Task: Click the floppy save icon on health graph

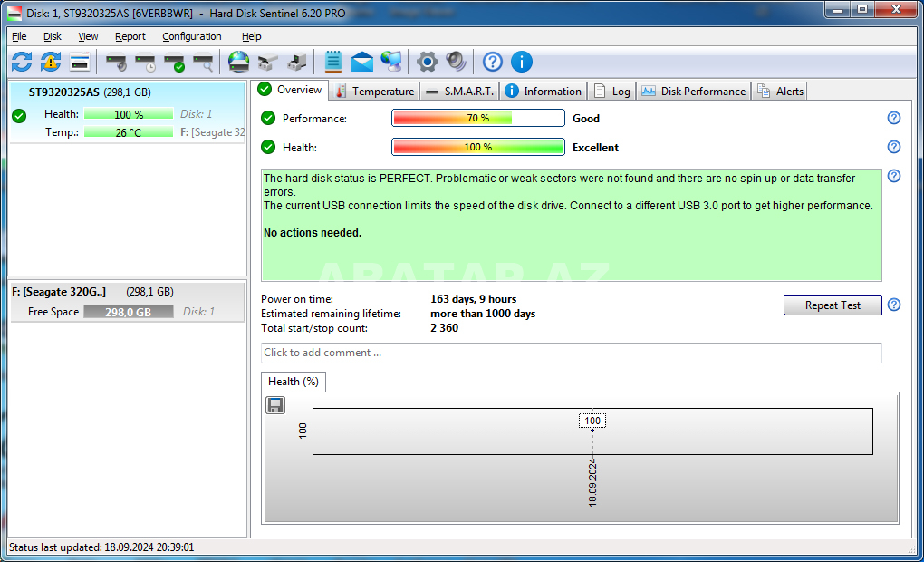Action: click(275, 405)
